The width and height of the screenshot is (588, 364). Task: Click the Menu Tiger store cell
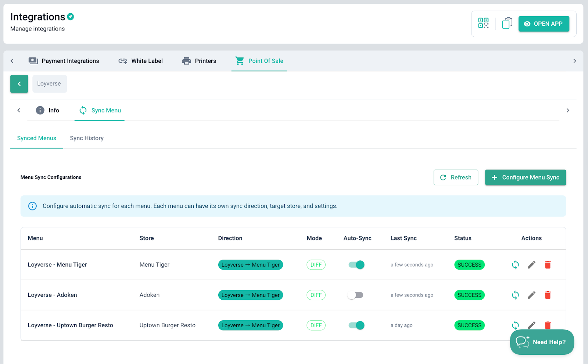[154, 265]
